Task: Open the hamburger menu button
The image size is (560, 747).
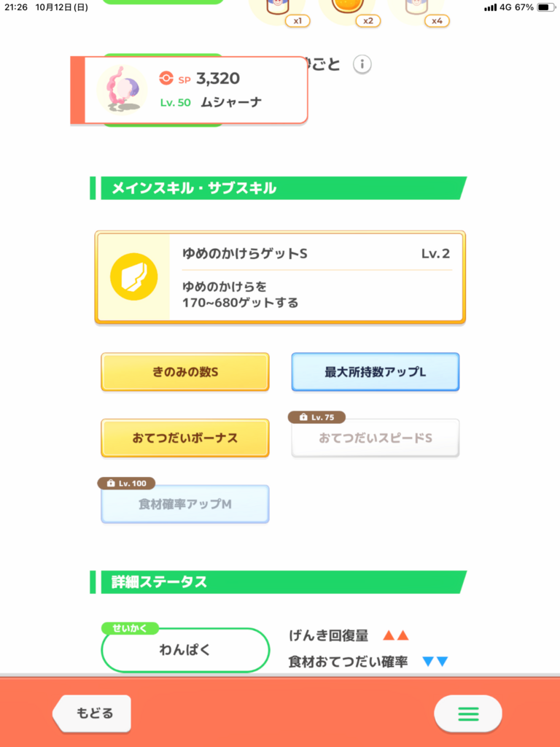Action: (467, 713)
